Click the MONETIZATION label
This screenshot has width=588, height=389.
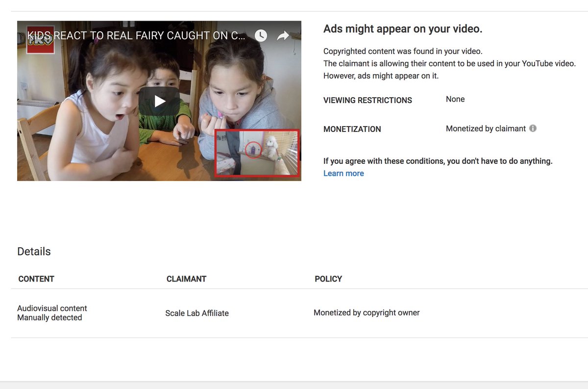pyautogui.click(x=352, y=129)
